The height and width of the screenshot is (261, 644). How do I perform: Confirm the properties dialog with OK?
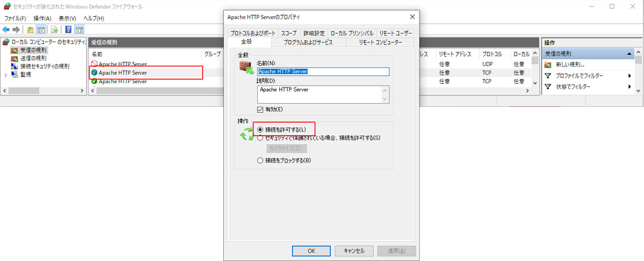tap(311, 251)
